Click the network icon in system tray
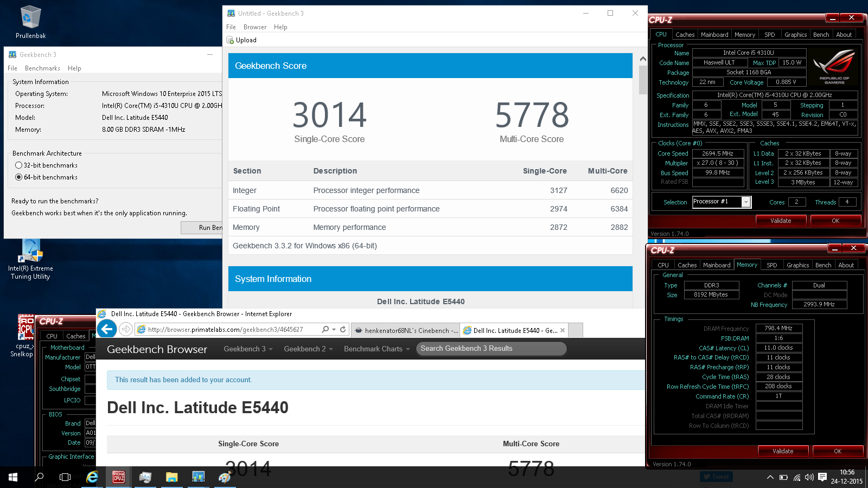 point(797,477)
